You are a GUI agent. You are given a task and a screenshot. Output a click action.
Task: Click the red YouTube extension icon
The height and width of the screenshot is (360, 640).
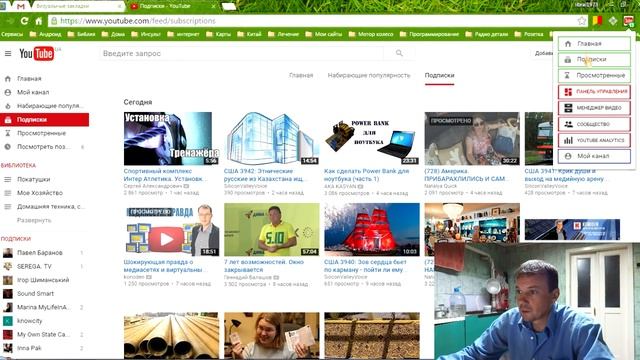[x=628, y=20]
